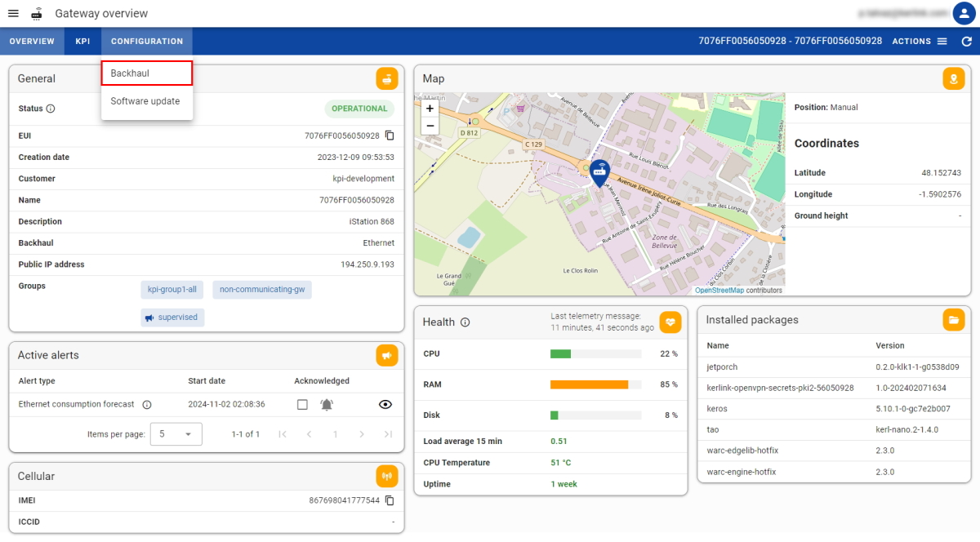Switch to the KPI tab

click(82, 41)
